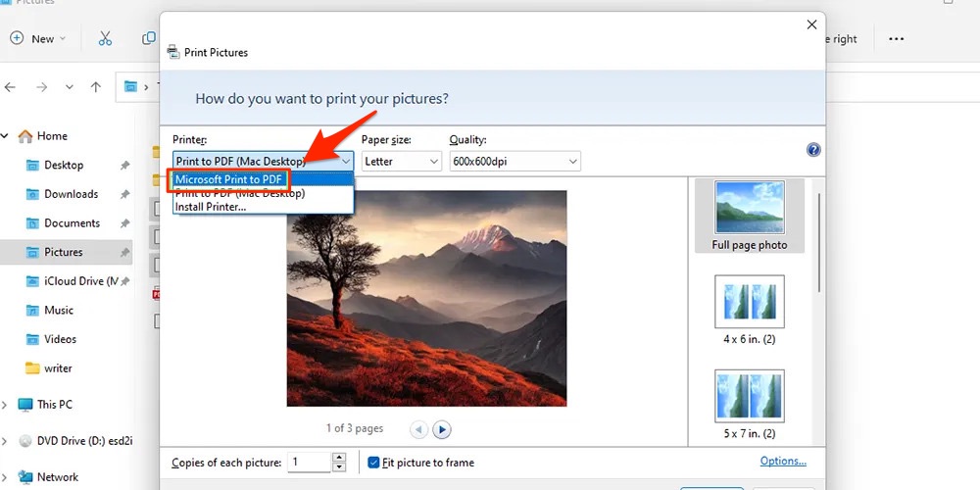Screen dimensions: 980x490
Task: Expand This PC in the sidebar
Action: (5, 405)
